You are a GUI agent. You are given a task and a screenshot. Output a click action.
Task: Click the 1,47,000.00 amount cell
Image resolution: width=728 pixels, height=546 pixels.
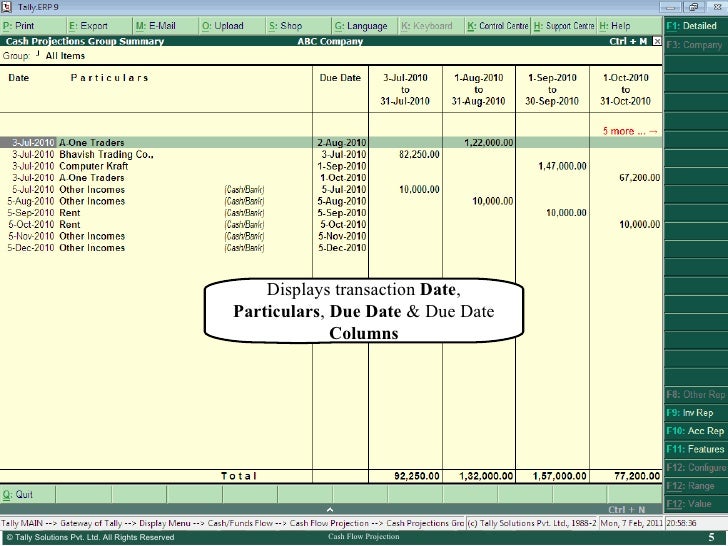562,166
